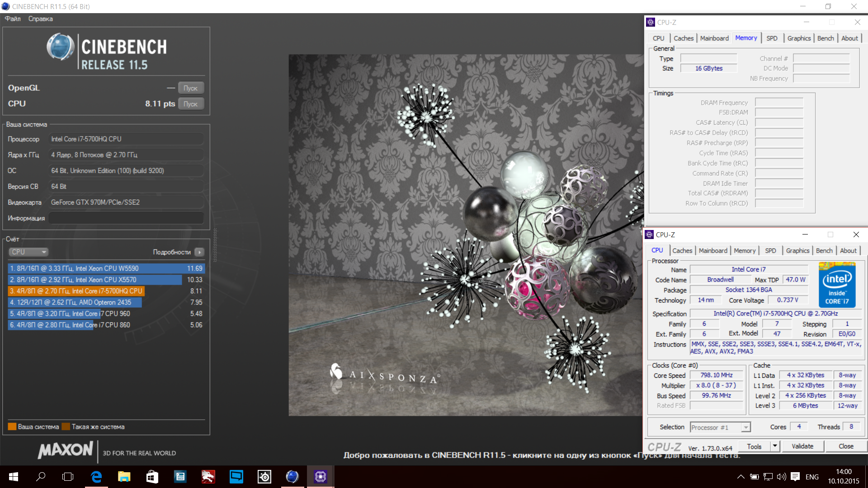868x488 pixels.
Task: Run the OpenGL test with Пуск
Action: tap(190, 88)
